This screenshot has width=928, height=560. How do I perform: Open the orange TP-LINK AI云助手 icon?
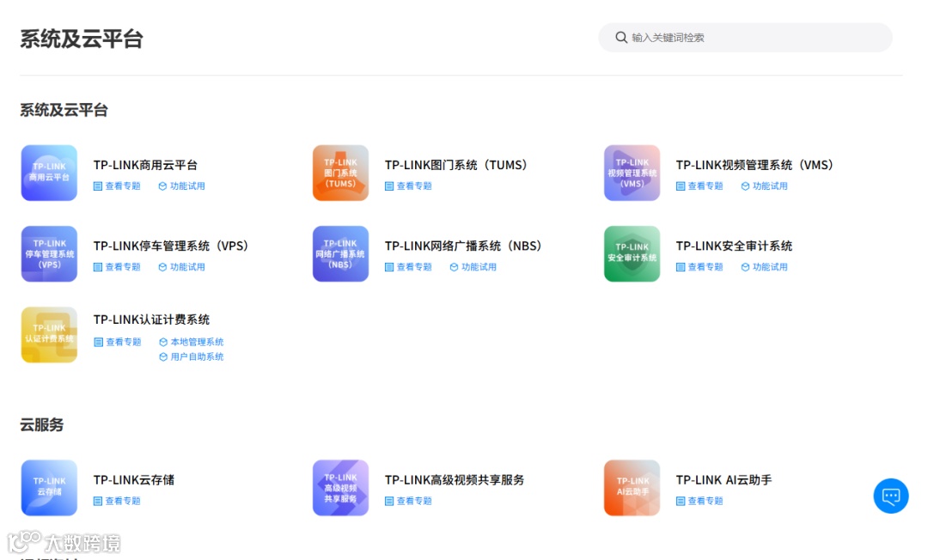632,488
